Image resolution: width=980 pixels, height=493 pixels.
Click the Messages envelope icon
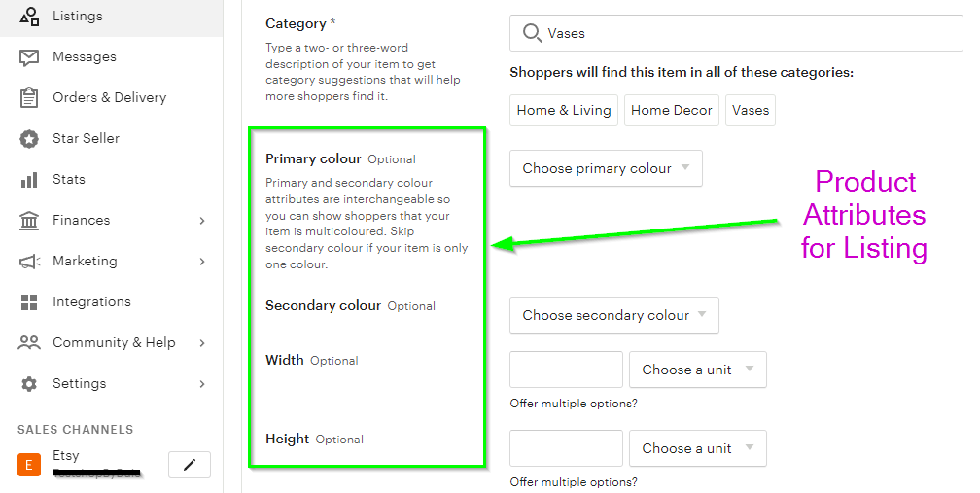tap(29, 57)
